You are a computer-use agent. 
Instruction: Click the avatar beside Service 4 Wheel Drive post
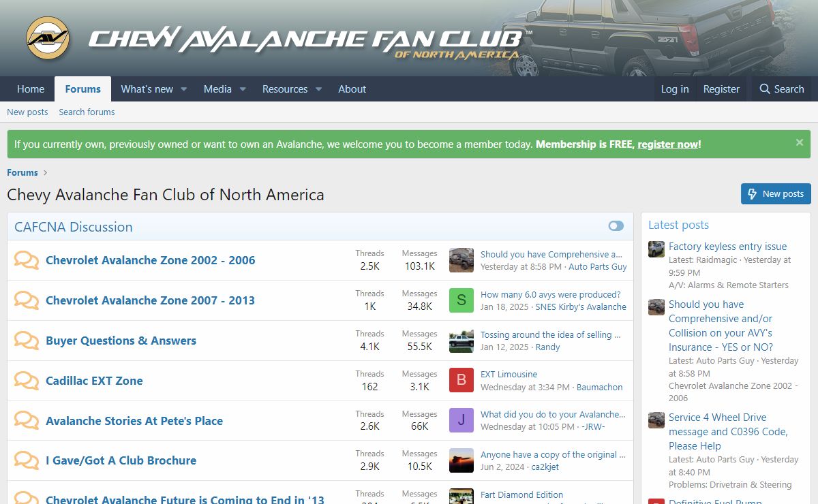click(656, 420)
